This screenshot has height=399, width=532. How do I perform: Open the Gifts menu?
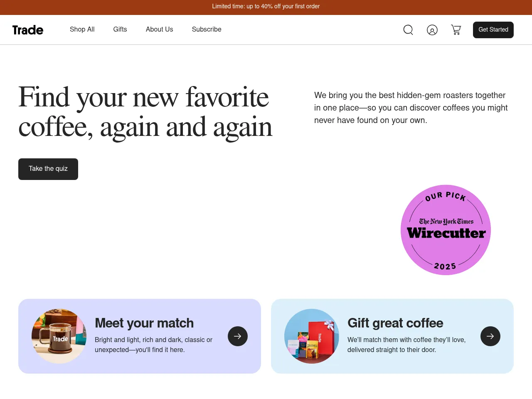(x=120, y=30)
